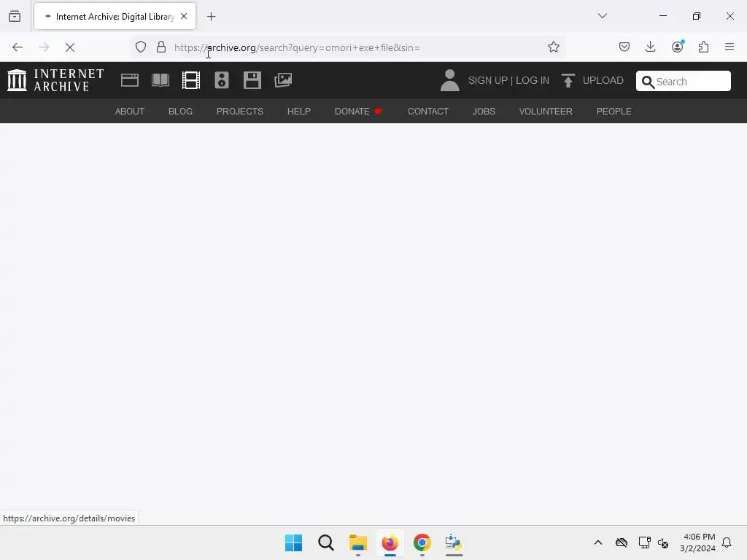Open File Explorer from the taskbar

(x=357, y=542)
